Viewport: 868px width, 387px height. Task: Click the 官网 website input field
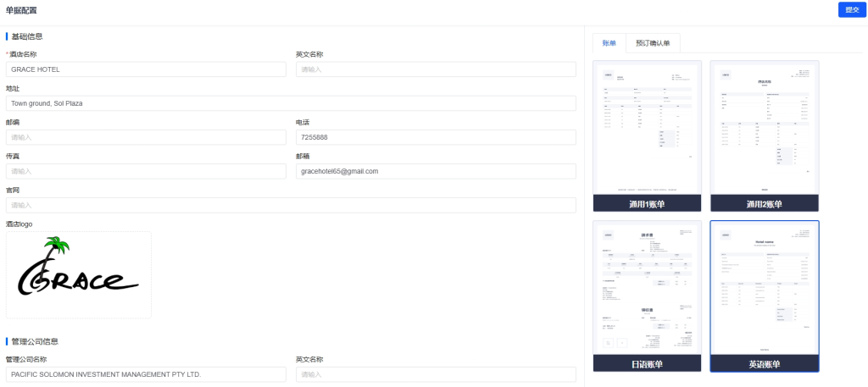pos(291,205)
